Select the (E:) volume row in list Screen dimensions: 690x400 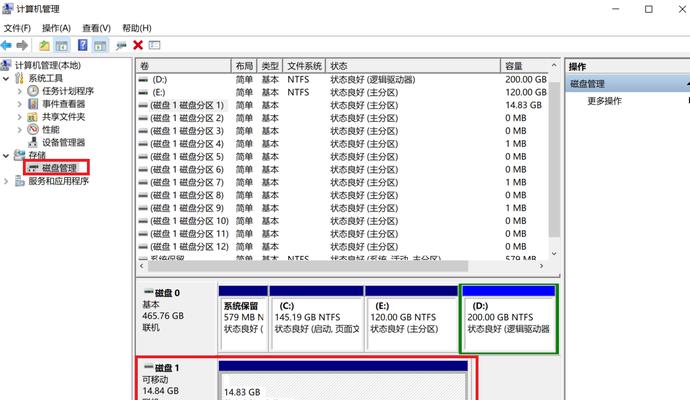click(342, 92)
